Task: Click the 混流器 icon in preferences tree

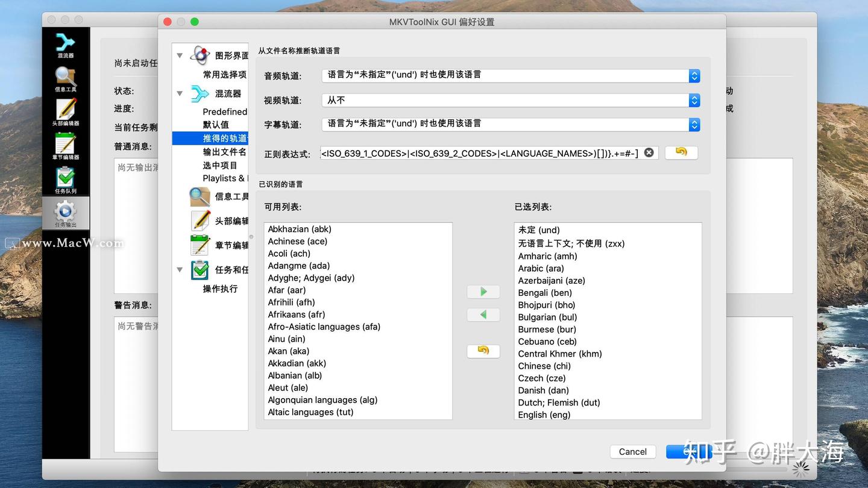Action: [x=200, y=93]
